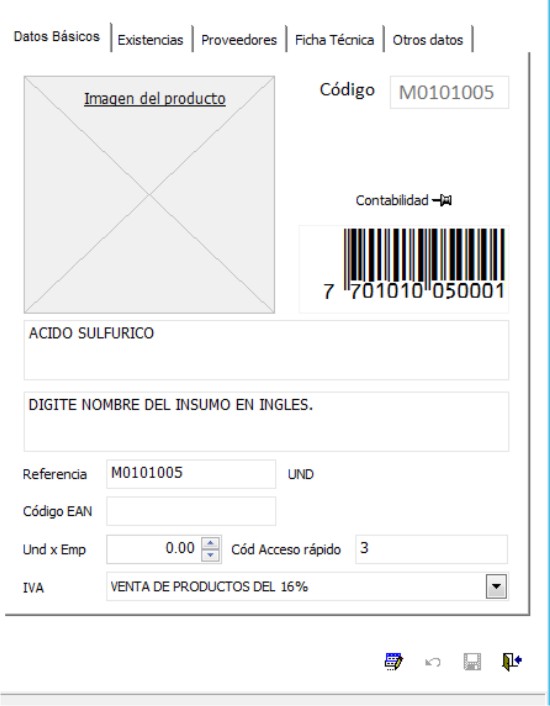Switch to the Ficha Técnica tab
The height and width of the screenshot is (706, 550).
tap(334, 40)
